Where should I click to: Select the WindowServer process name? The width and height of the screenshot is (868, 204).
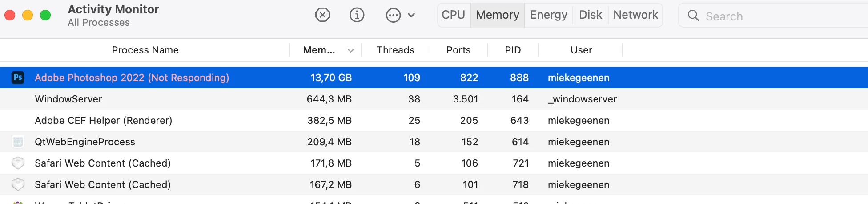[68, 99]
